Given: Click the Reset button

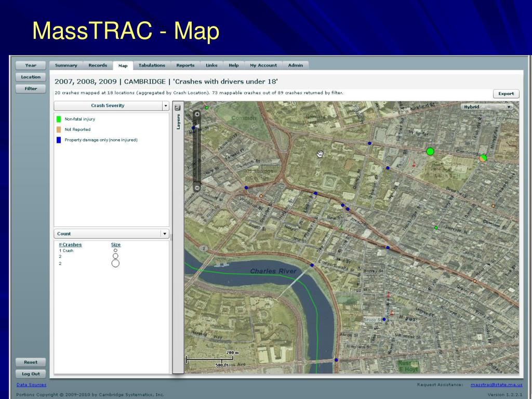Looking at the screenshot, I should pyautogui.click(x=31, y=362).
